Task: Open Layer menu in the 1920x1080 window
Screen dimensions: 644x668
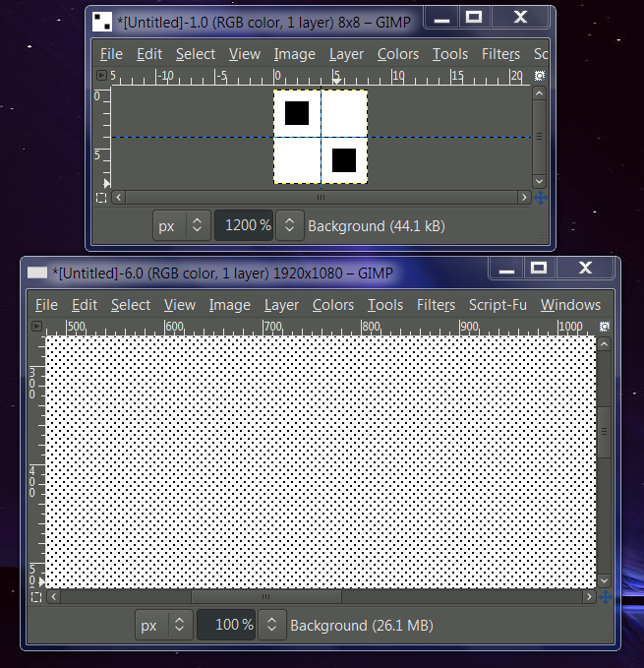Action: tap(281, 305)
